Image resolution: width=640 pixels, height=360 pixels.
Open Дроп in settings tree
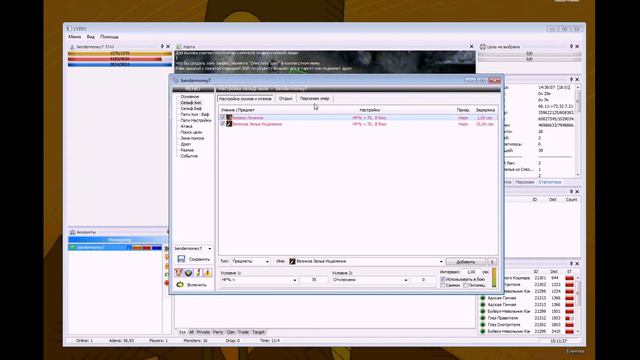[185, 144]
